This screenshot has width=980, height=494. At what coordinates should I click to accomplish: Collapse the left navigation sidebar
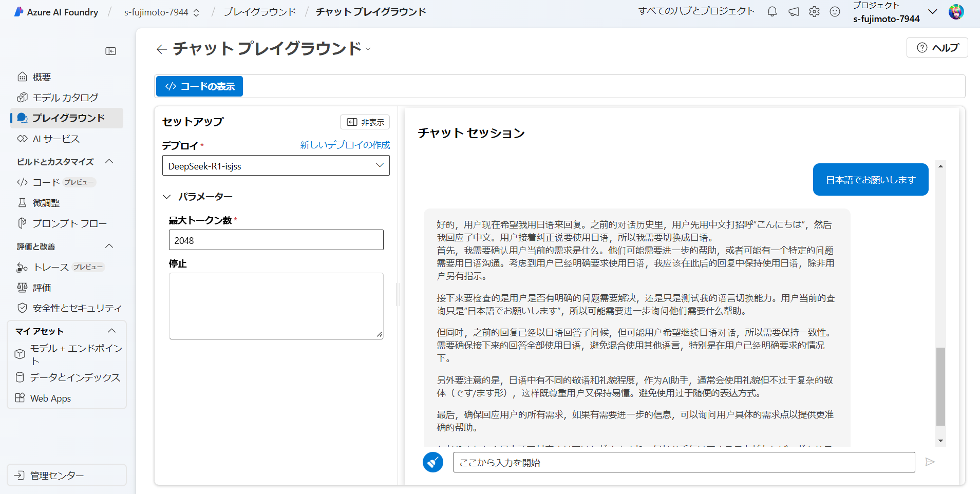click(111, 51)
